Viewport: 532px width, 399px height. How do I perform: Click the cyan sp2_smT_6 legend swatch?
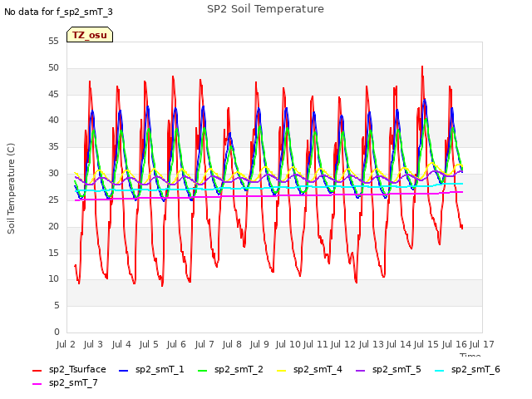440,371
